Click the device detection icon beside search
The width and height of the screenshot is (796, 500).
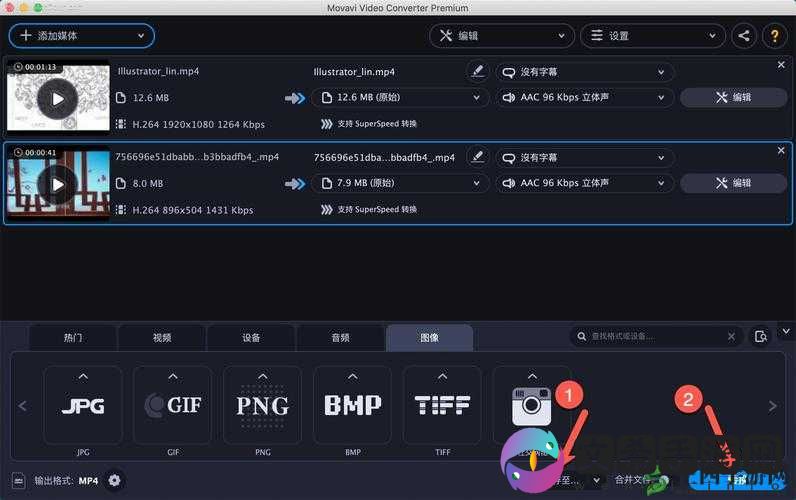point(761,337)
